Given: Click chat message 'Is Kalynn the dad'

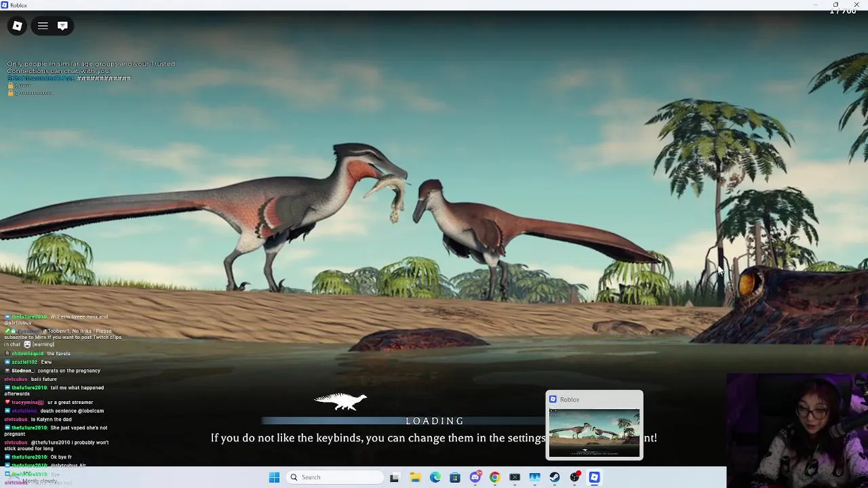Looking at the screenshot, I should coord(52,420).
